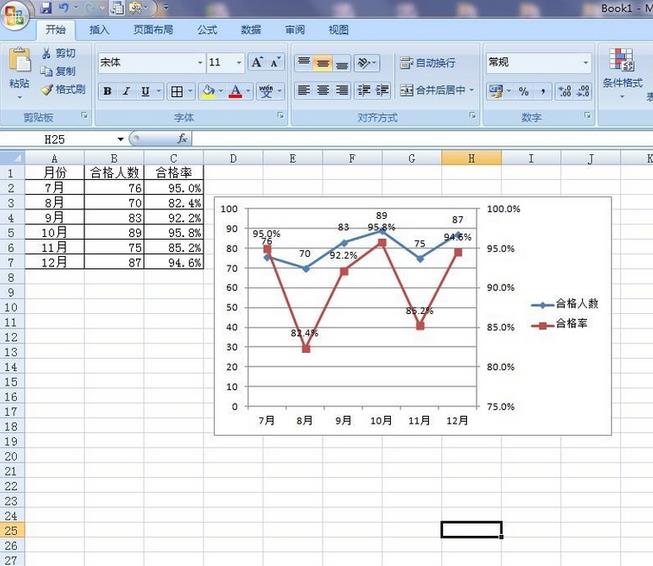
Task: Open the paste options arrow below 粘贴
Action: (20, 97)
